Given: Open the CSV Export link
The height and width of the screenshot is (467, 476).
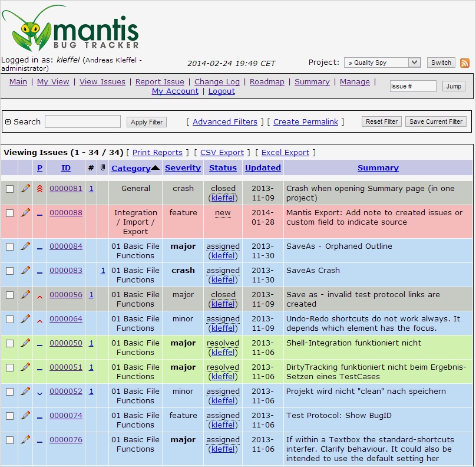Looking at the screenshot, I should point(222,153).
